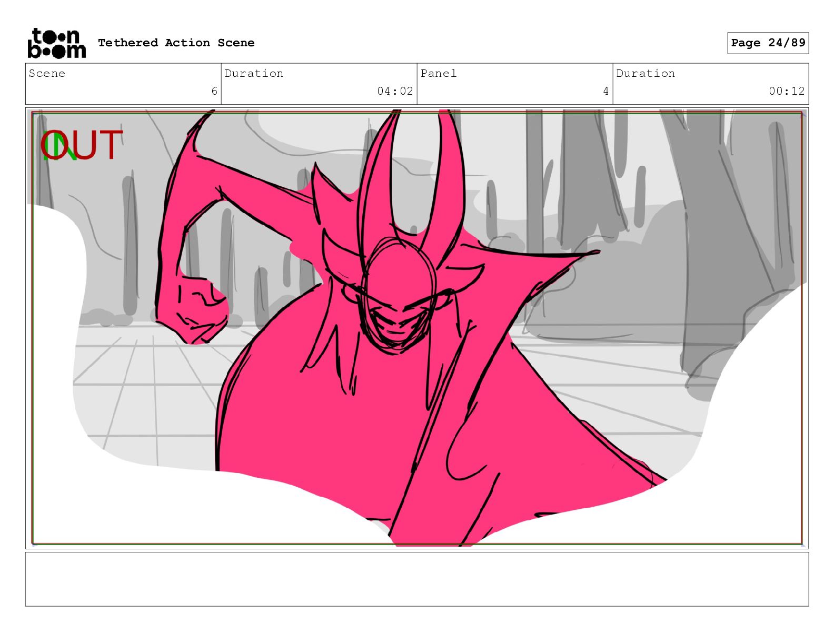Click the empty notes box below the panel
Screen dimensions: 834x644
pos(416,579)
